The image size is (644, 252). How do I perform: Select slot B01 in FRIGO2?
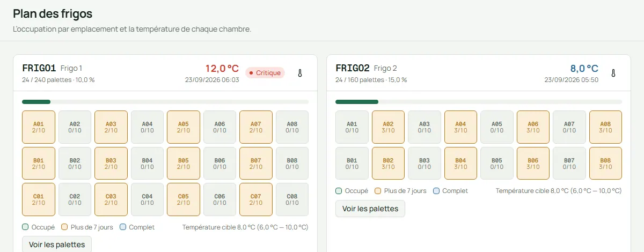click(x=352, y=164)
